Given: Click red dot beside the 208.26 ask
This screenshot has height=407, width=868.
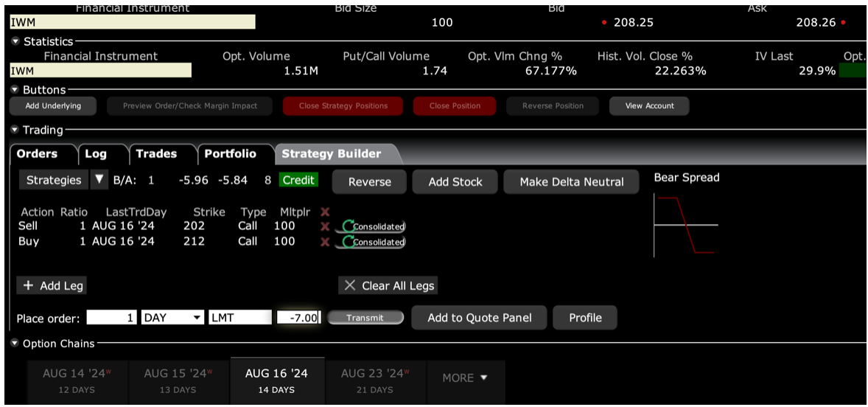Looking at the screenshot, I should click(843, 23).
